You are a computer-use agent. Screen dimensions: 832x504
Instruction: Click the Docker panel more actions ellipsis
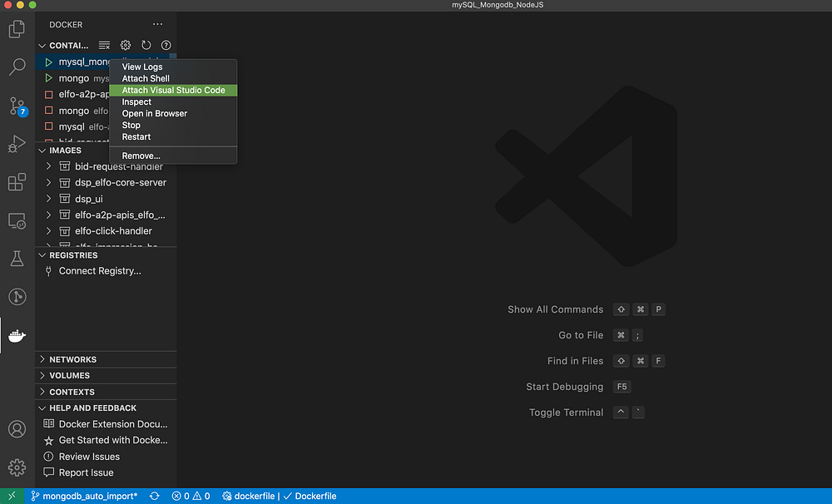point(157,24)
